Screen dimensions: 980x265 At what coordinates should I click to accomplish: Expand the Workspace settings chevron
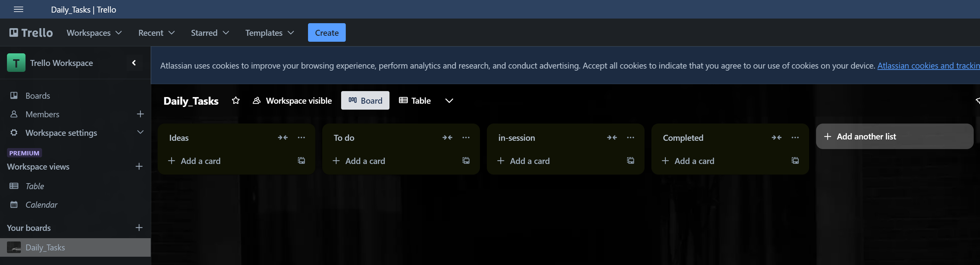point(140,132)
